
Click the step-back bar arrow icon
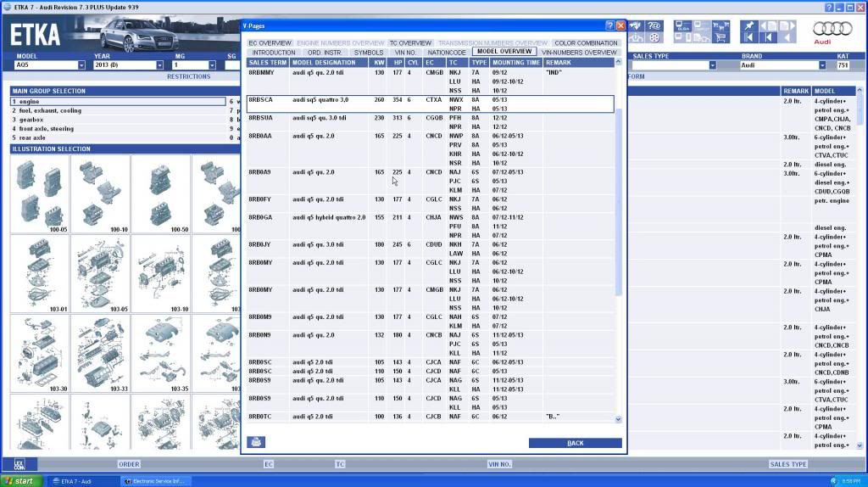click(x=768, y=37)
